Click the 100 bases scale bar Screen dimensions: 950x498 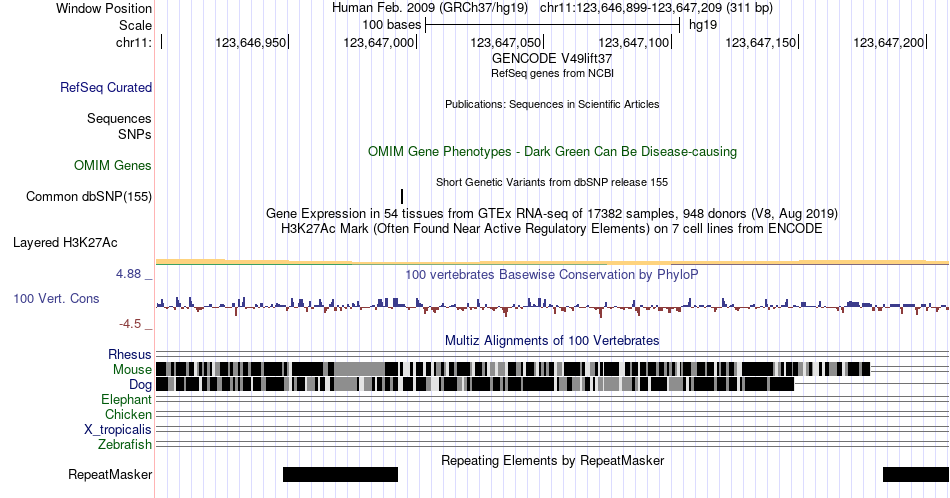click(x=553, y=25)
